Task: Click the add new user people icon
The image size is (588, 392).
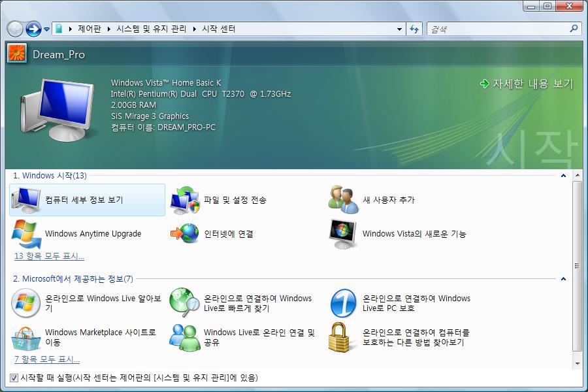Action: [343, 200]
